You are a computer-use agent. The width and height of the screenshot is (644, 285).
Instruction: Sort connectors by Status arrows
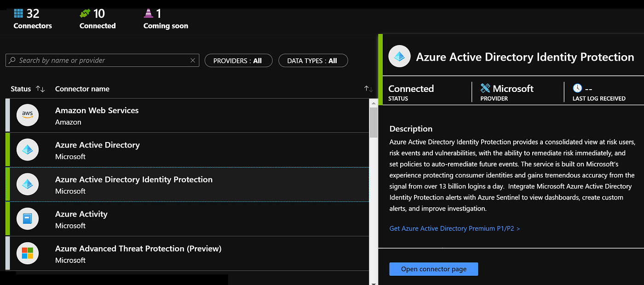click(x=40, y=89)
